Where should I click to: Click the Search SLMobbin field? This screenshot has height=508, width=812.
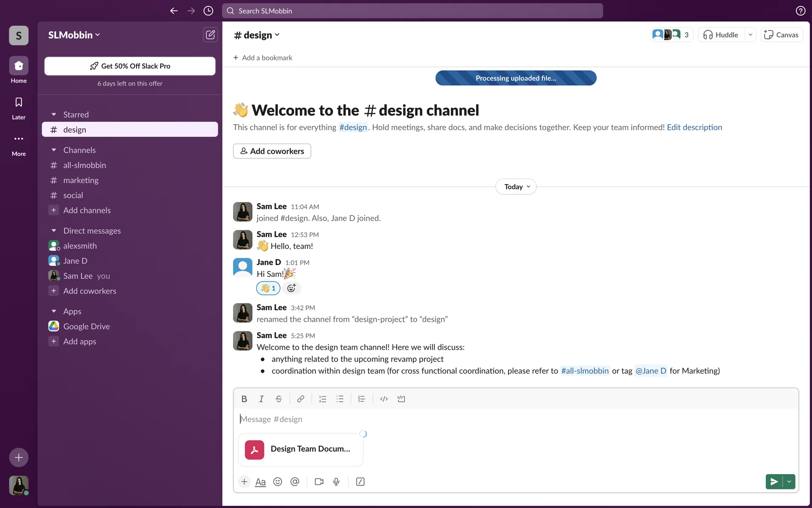412,11
